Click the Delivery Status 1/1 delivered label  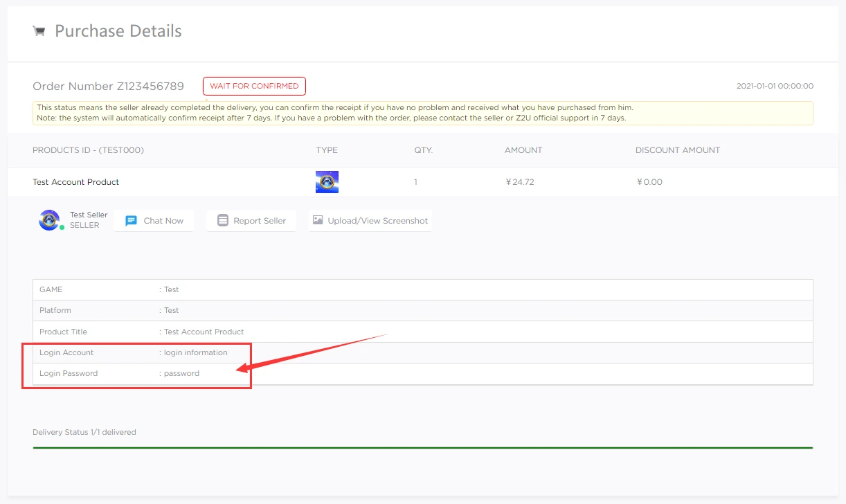tap(84, 431)
